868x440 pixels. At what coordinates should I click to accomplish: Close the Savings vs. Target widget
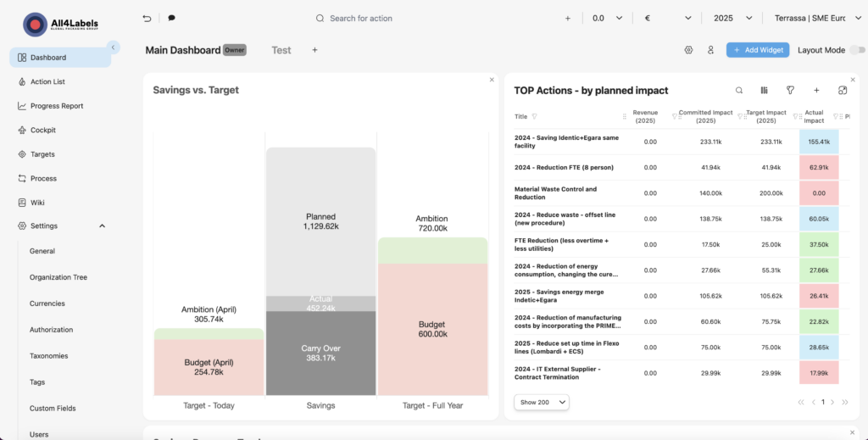(492, 80)
